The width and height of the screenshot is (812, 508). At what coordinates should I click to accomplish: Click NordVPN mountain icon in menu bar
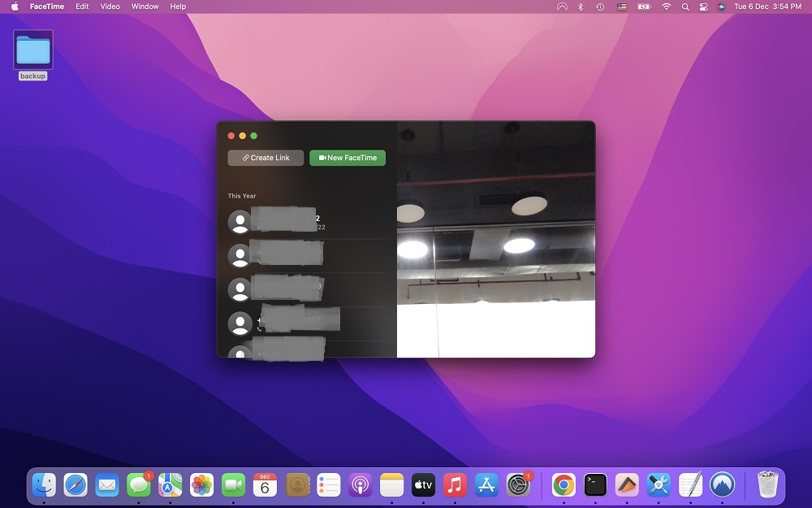(562, 7)
